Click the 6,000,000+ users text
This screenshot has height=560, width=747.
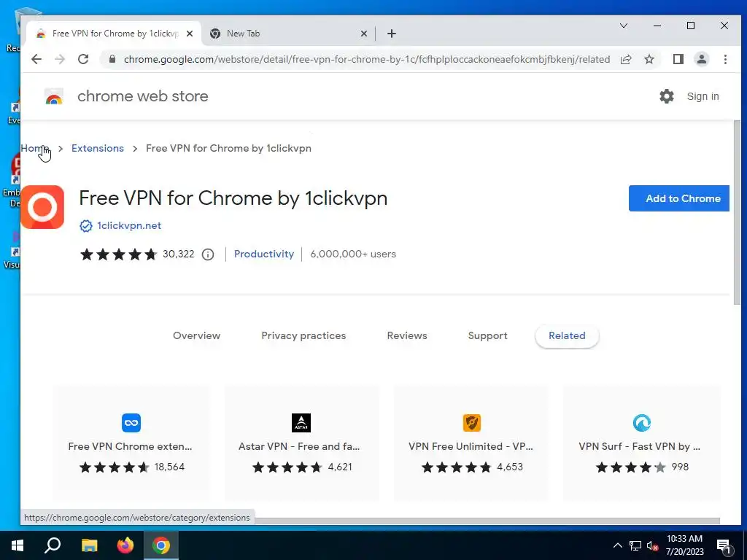coord(353,254)
